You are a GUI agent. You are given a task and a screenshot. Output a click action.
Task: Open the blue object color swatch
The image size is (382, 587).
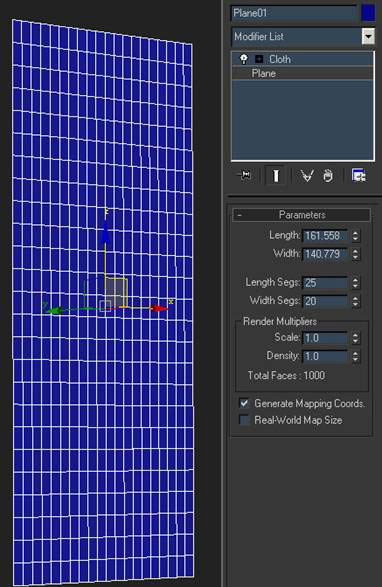(x=368, y=13)
